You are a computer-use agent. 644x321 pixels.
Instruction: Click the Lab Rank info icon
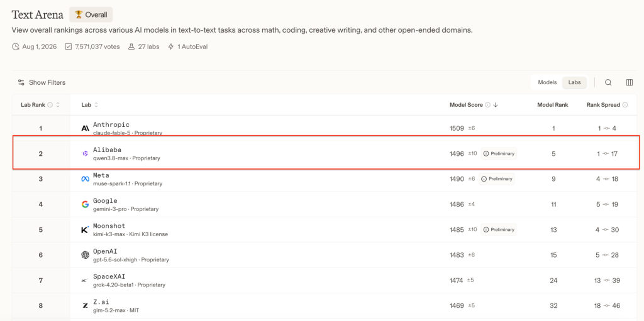pos(50,105)
